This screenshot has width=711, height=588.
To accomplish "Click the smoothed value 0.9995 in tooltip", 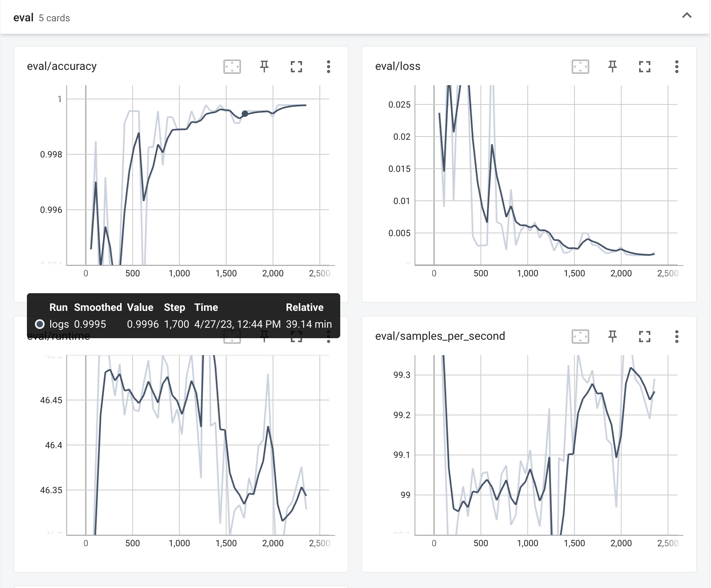I will tap(90, 324).
